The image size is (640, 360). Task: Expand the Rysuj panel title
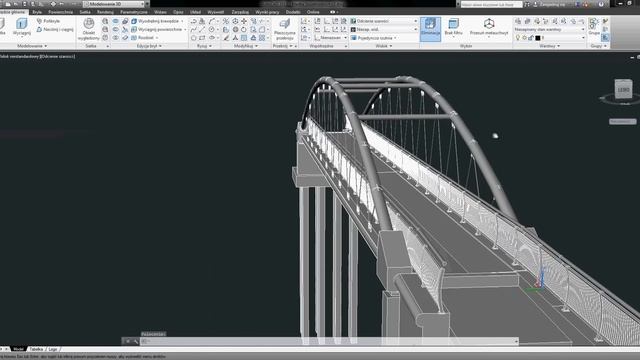204,46
